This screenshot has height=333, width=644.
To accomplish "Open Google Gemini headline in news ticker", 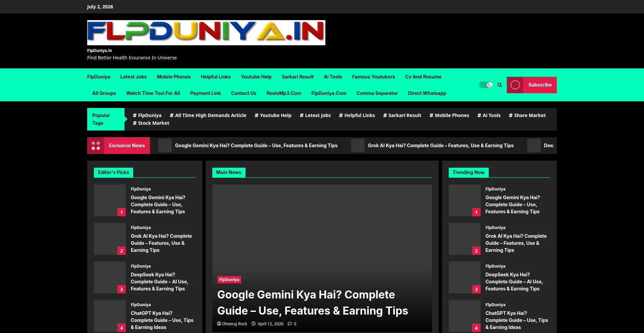I will pyautogui.click(x=256, y=146).
